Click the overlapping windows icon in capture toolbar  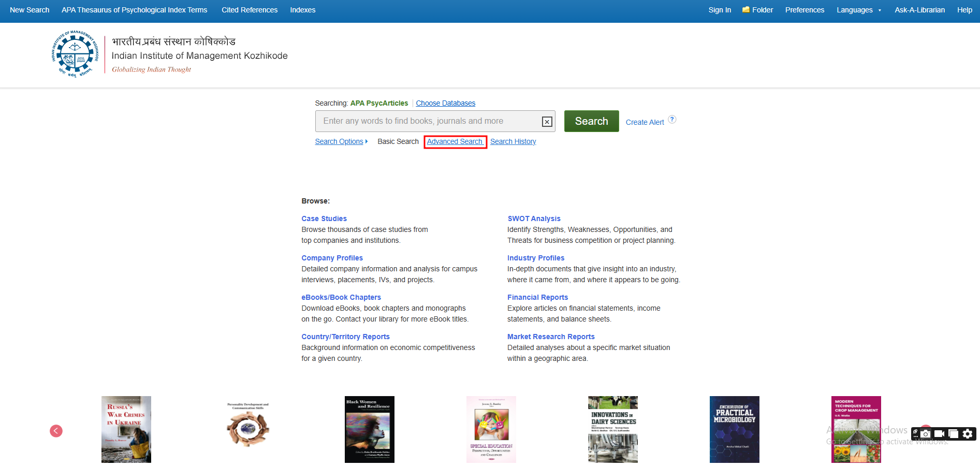tap(953, 434)
